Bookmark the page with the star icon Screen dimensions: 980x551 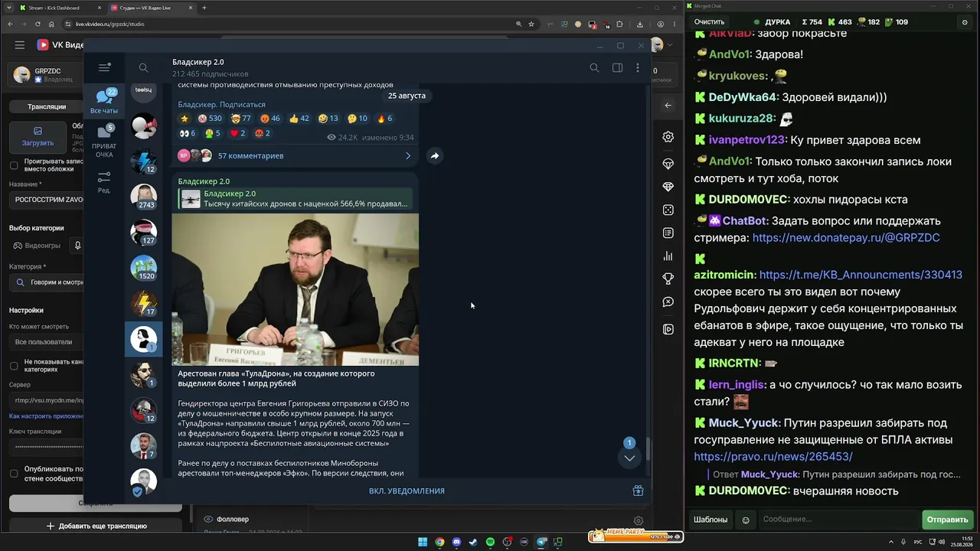531,24
